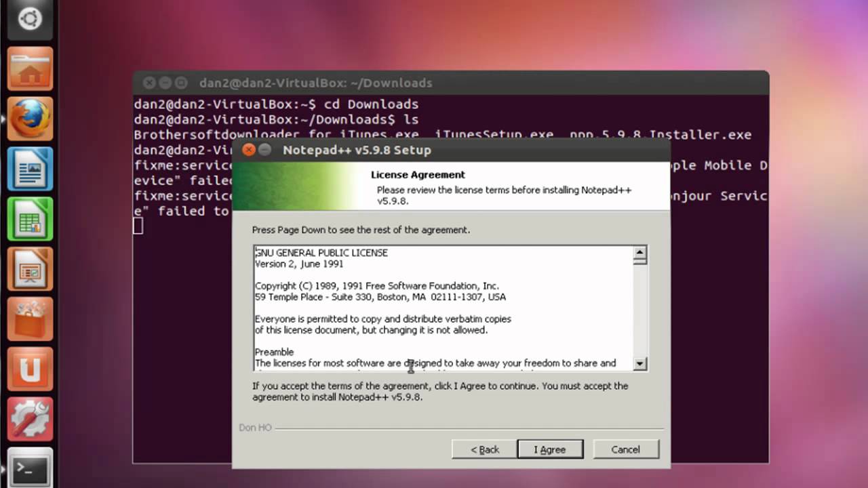Click the Free Software Foundation copyright line
The image size is (868, 488).
click(x=377, y=286)
